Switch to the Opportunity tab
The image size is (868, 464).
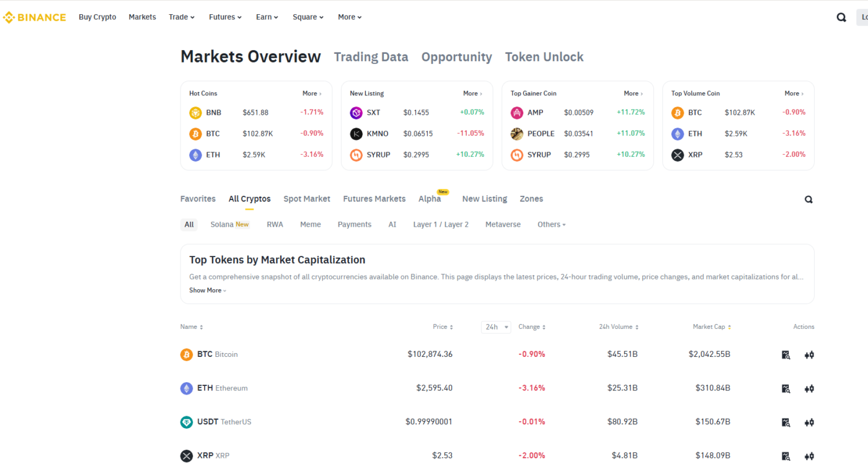click(457, 57)
